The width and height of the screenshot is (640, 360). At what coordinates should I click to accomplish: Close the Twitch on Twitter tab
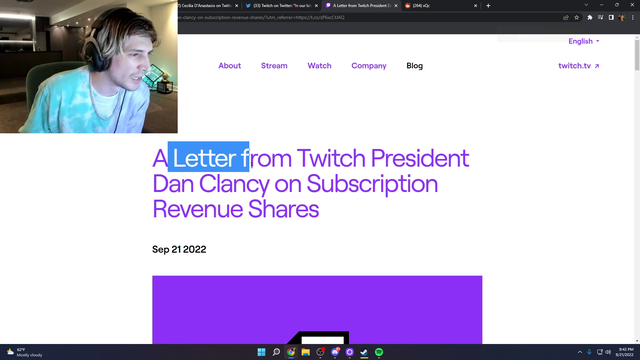[316, 6]
